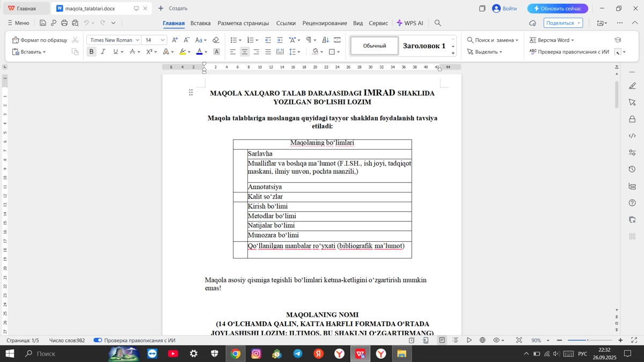644x362 pixels.
Task: Toggle bold formatting
Action: 91,51
